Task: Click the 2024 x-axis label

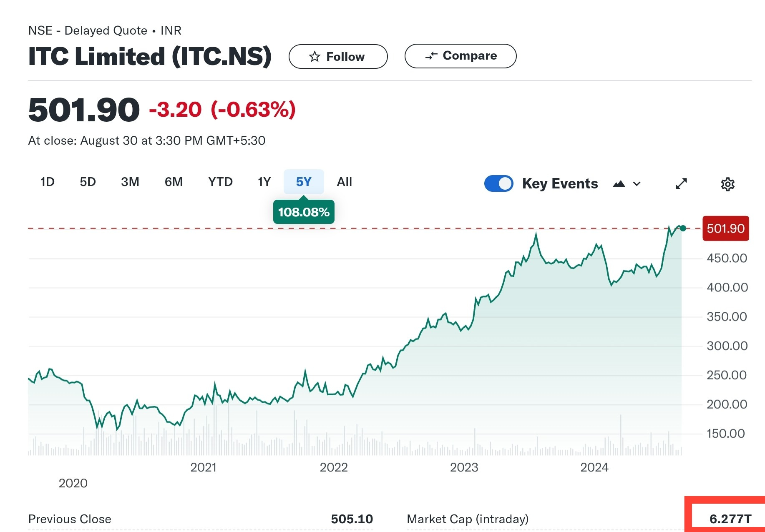Action: [594, 467]
